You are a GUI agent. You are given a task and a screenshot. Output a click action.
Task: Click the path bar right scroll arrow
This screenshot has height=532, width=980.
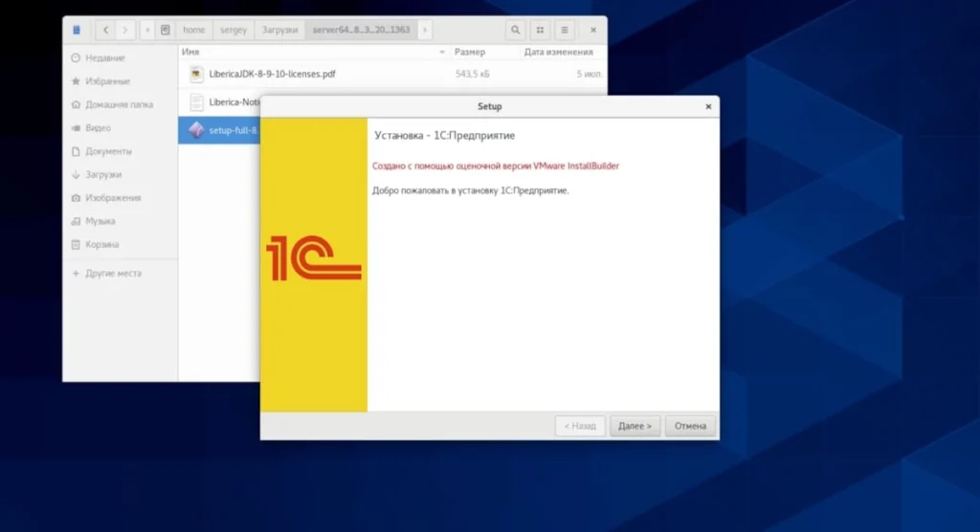click(x=424, y=30)
